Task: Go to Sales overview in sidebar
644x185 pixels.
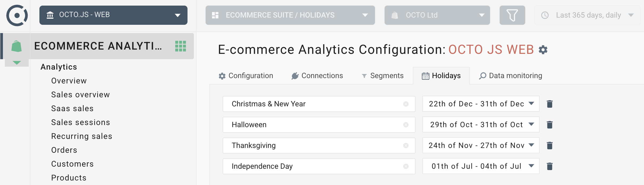Action: pos(80,95)
